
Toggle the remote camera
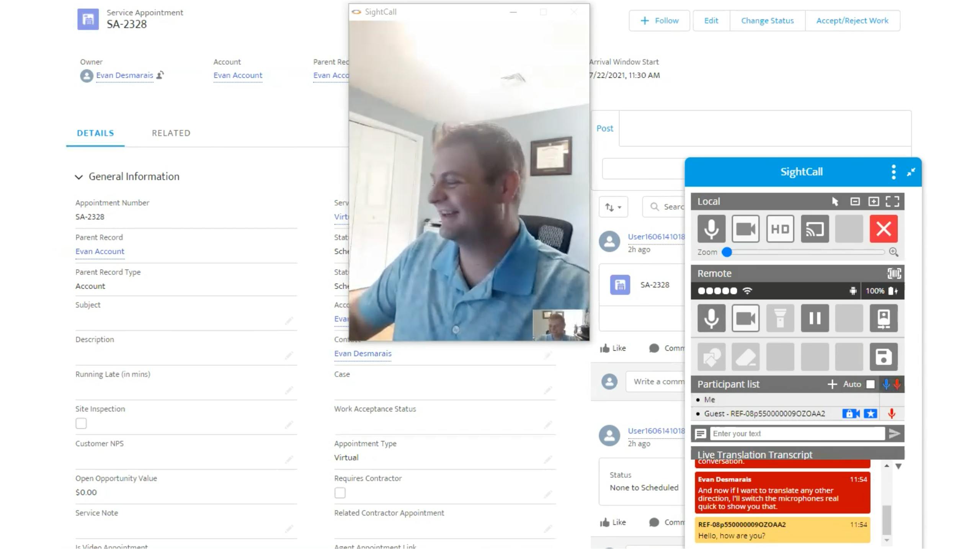(x=745, y=318)
